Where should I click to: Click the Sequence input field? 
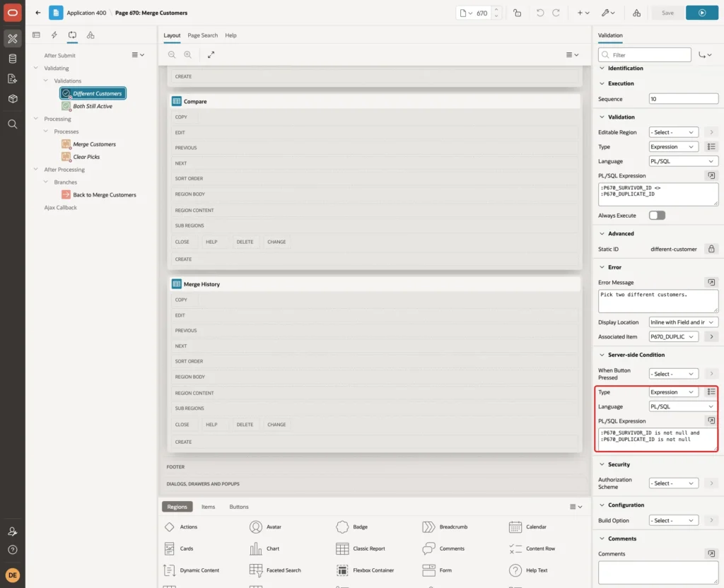[x=684, y=99]
